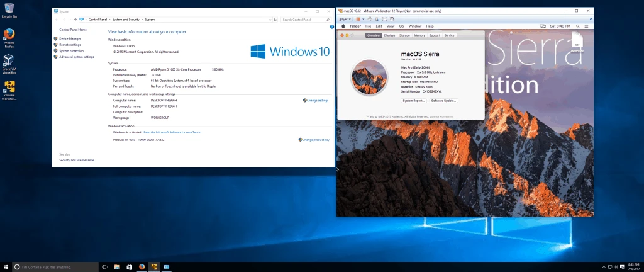Screen dimensions: 644x272
Task: Click the Cortana search box
Action: pos(55,267)
